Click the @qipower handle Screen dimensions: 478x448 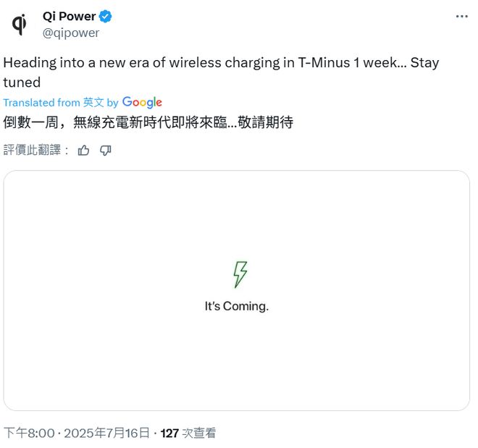click(x=71, y=33)
